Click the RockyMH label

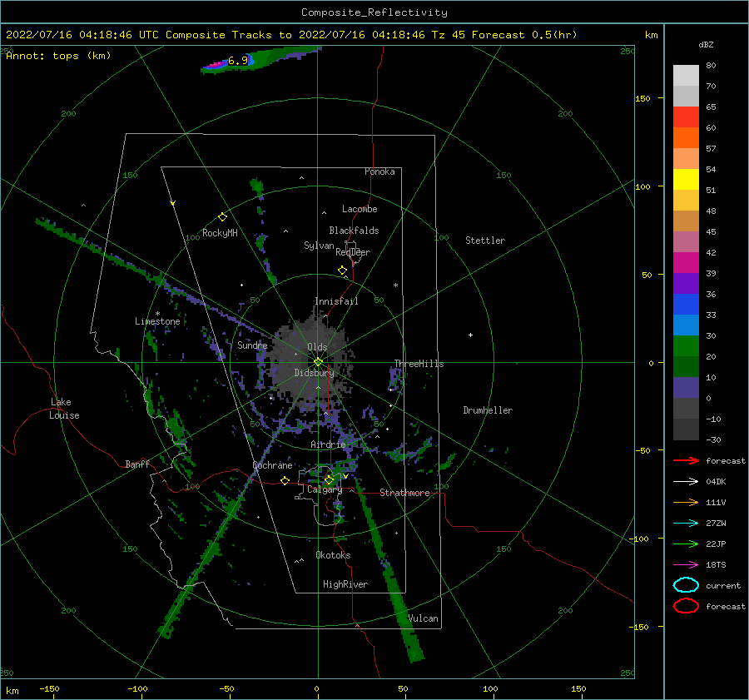[x=220, y=233]
